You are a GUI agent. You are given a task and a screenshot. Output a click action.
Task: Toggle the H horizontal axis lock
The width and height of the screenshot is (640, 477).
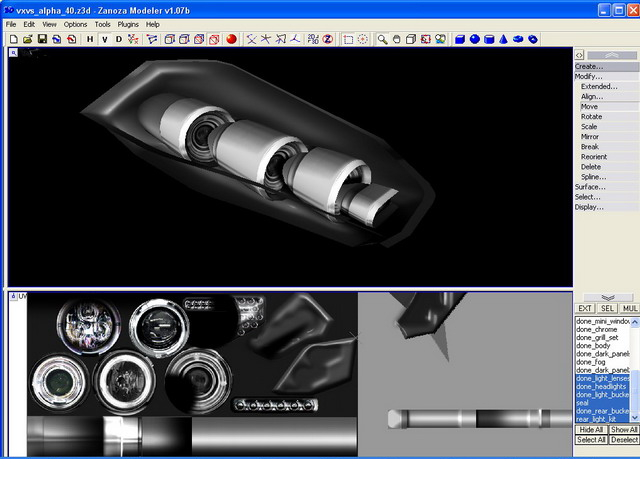tap(90, 39)
